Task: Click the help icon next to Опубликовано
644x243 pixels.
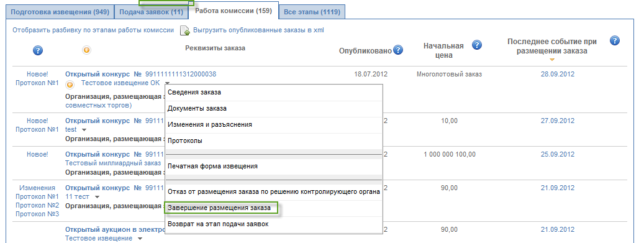Action: coord(398,50)
